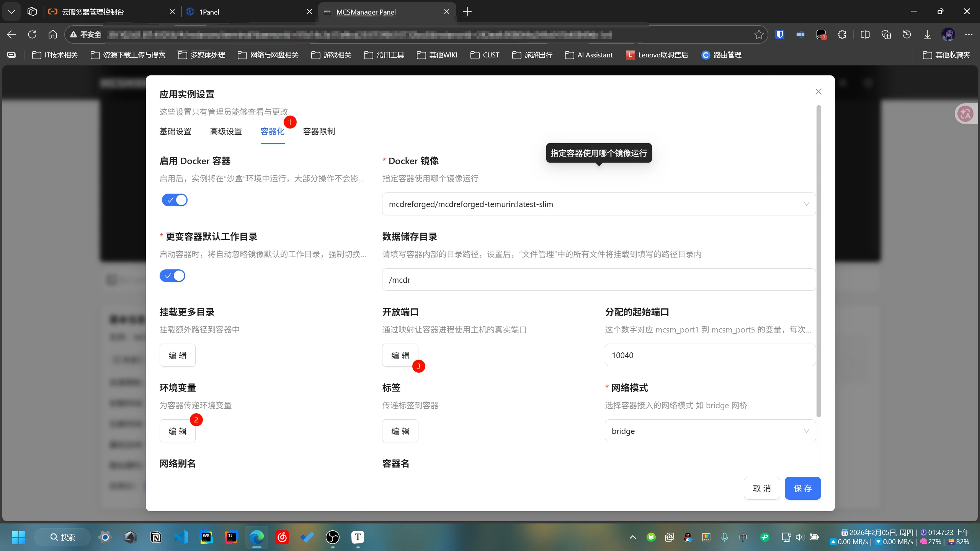The height and width of the screenshot is (551, 980).
Task: Refresh the current page
Action: coord(32,34)
